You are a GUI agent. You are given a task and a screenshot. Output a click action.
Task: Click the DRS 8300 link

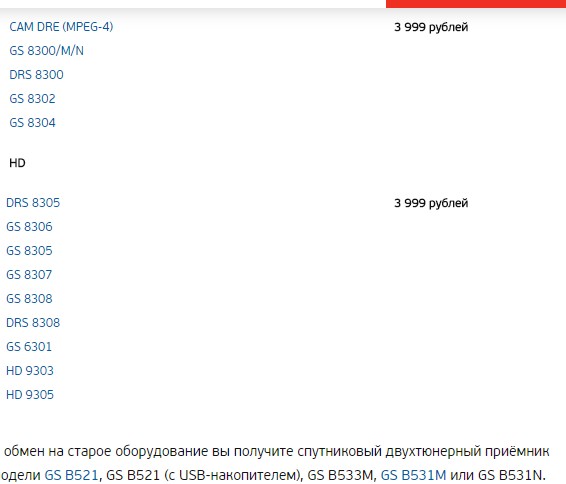coord(36,75)
